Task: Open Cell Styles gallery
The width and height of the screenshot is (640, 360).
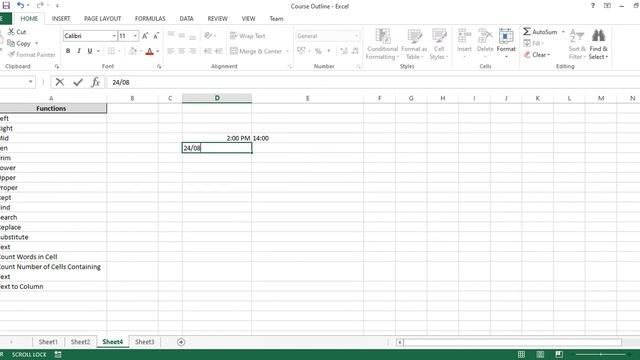Action: (x=439, y=44)
